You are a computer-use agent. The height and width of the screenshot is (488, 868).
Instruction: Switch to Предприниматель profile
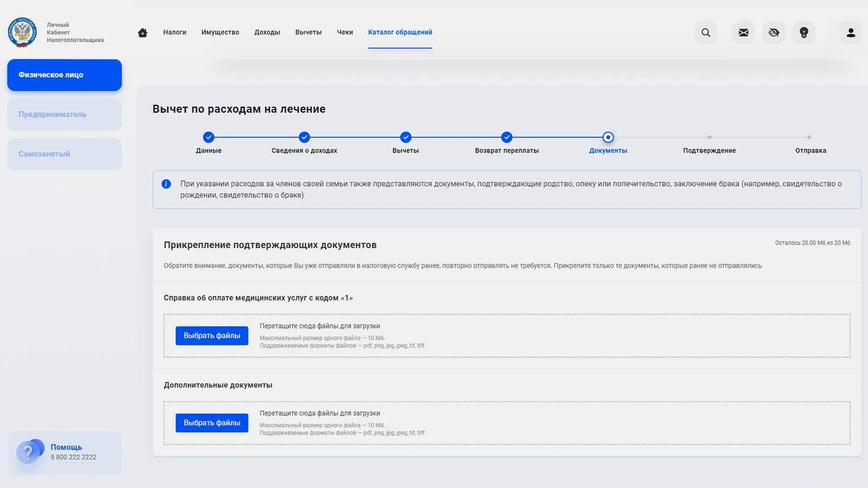pos(64,114)
